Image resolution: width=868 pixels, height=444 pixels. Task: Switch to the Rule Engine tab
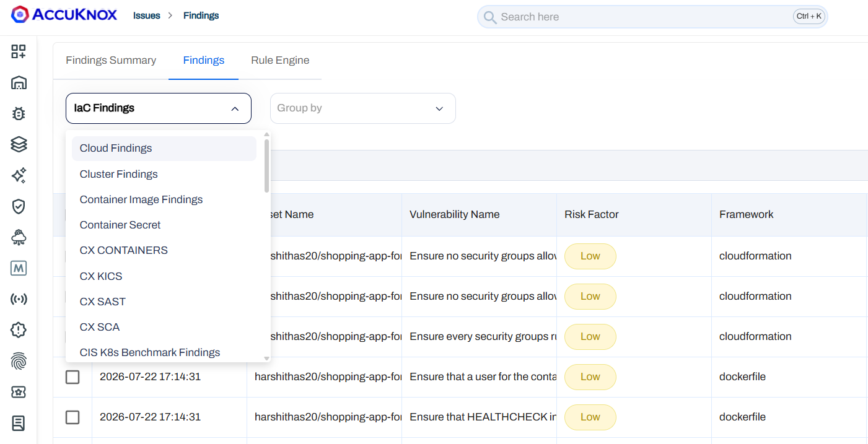[280, 61]
